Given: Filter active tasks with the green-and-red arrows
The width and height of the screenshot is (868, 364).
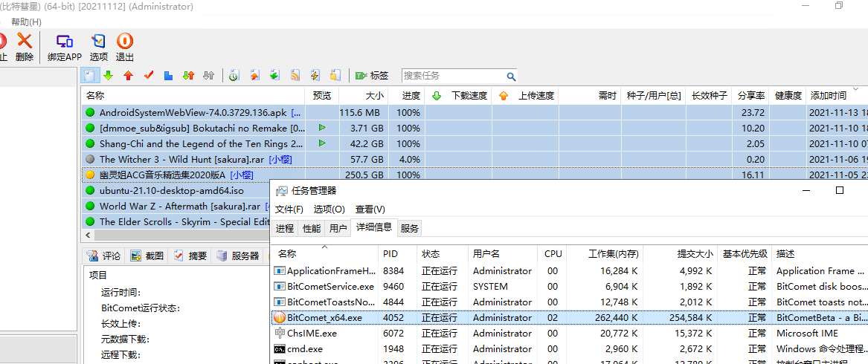Looking at the screenshot, I should pyautogui.click(x=188, y=75).
